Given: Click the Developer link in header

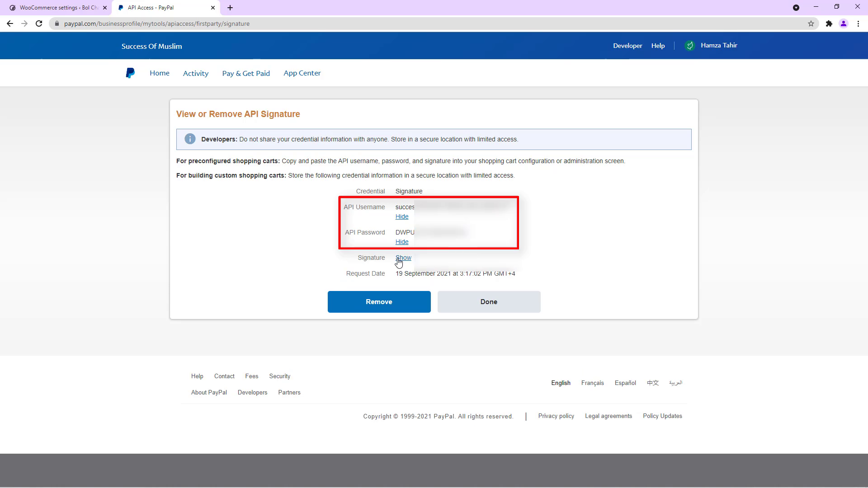Looking at the screenshot, I should point(627,46).
